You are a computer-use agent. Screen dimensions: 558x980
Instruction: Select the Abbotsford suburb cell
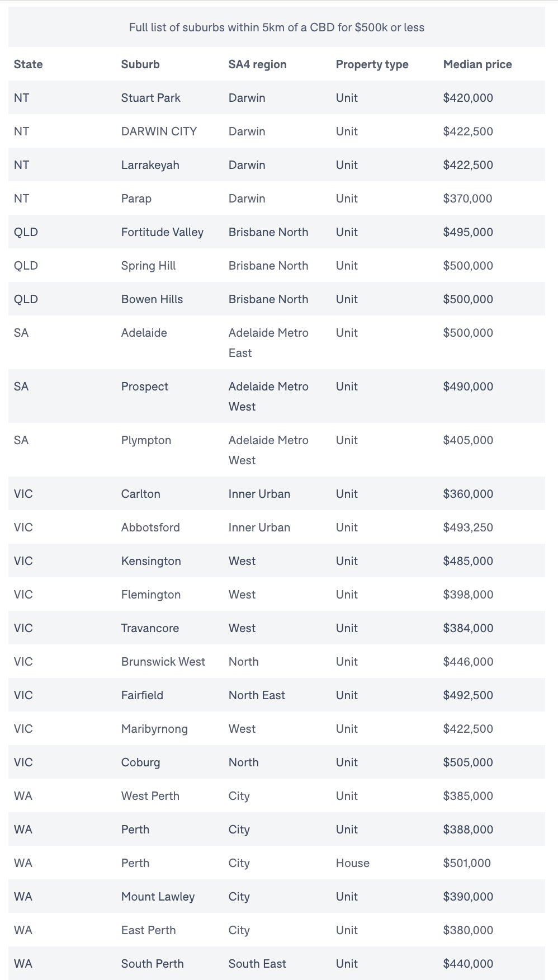(x=151, y=527)
